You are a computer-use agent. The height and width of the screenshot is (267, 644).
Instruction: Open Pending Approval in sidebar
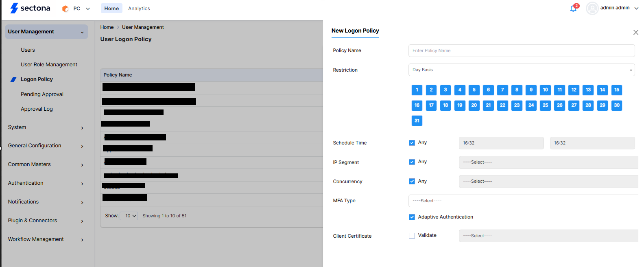(x=42, y=94)
